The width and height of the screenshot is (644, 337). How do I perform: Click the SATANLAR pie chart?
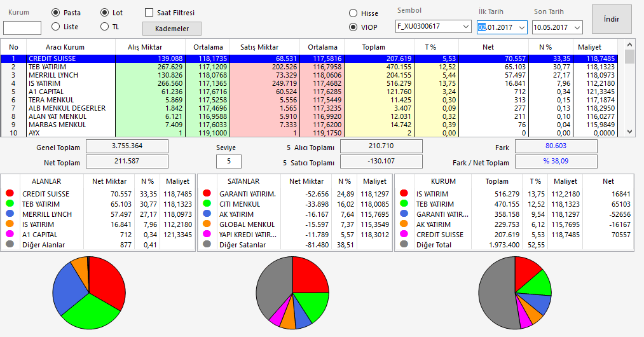292,292
